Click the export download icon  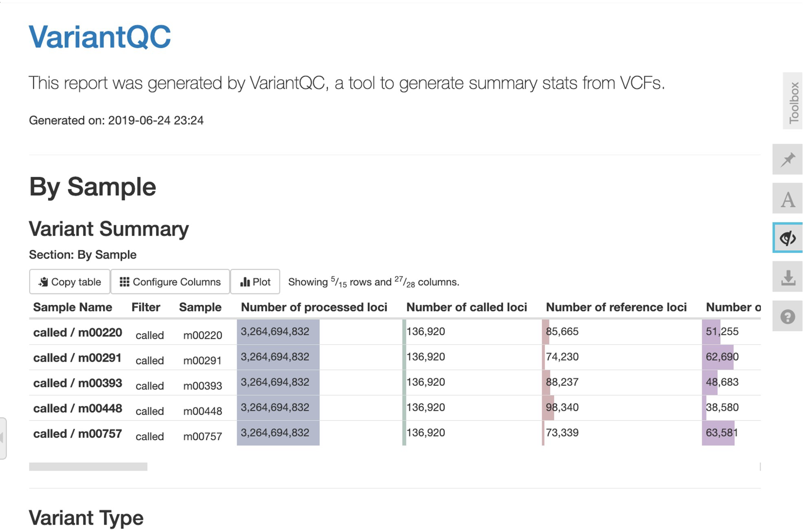[x=788, y=278]
